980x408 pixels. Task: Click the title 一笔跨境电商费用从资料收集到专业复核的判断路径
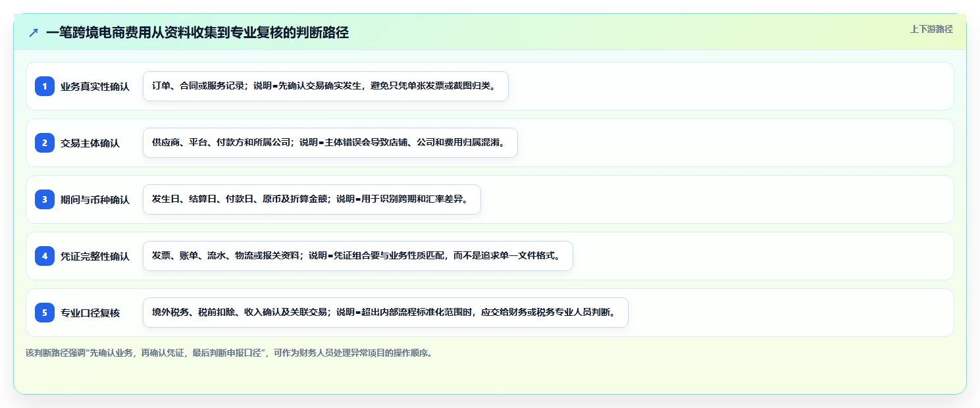click(x=197, y=32)
